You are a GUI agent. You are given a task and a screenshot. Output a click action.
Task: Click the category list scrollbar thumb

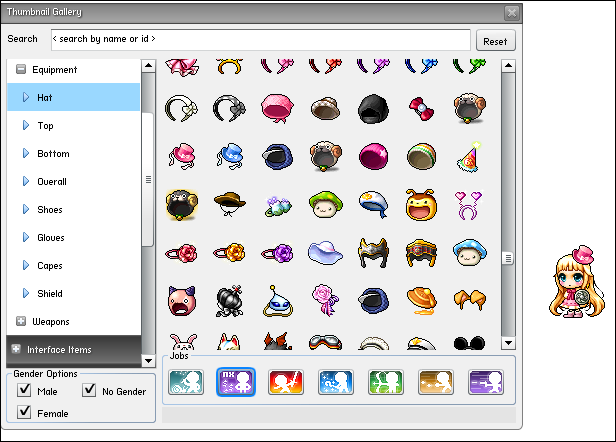pos(148,179)
